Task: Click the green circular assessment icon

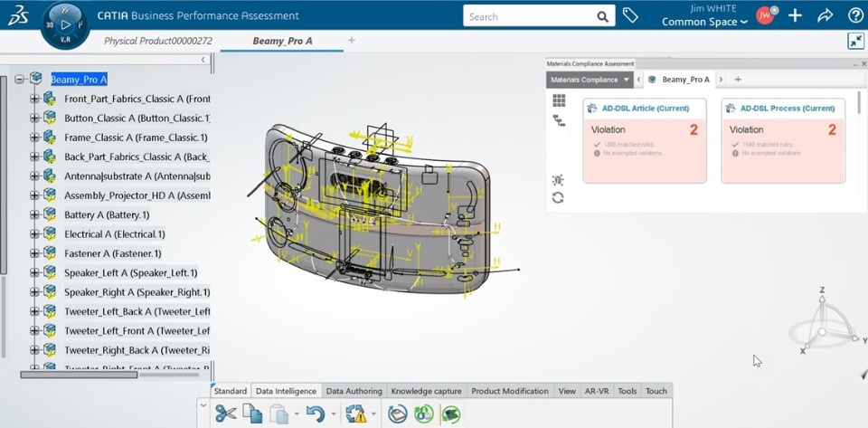Action: [424, 414]
